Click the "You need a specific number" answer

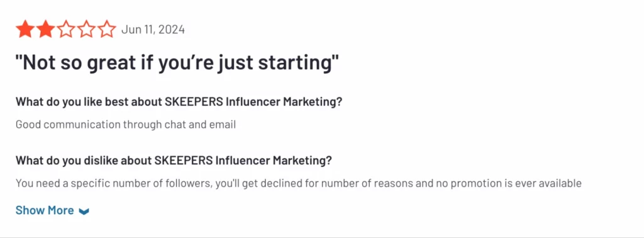click(299, 183)
